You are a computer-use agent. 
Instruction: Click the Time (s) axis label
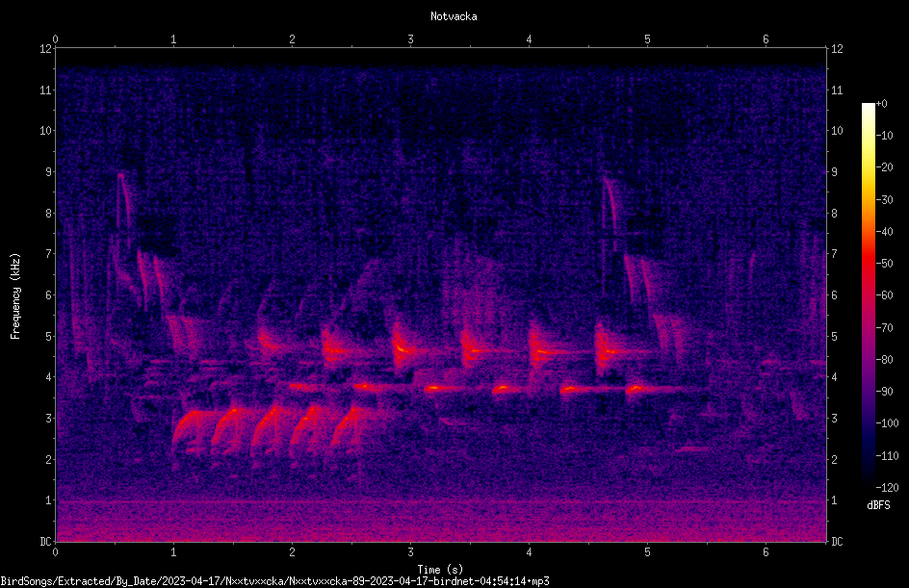point(440,570)
